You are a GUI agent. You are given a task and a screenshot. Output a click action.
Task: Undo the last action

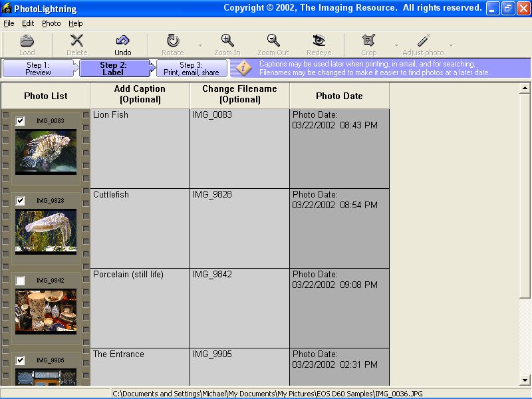point(122,41)
